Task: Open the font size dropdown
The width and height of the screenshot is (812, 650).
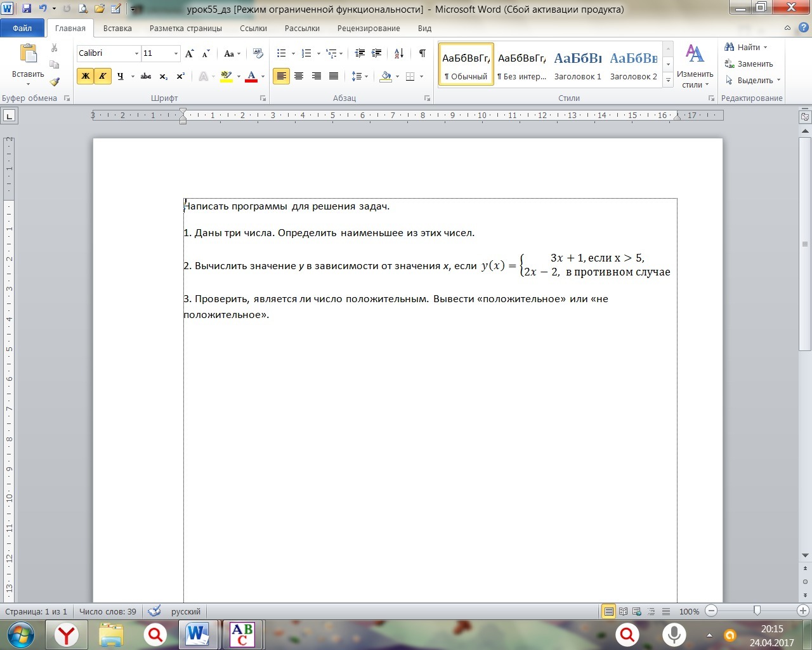Action: [176, 53]
